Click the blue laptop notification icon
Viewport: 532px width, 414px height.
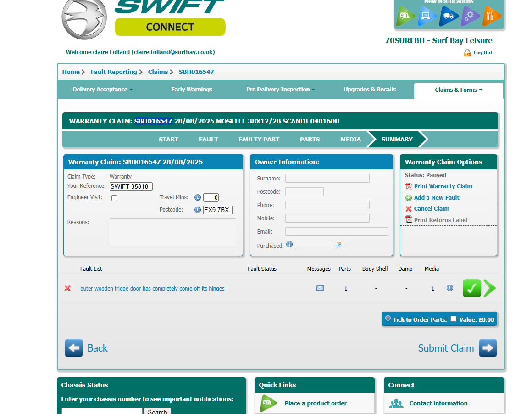[x=427, y=16]
